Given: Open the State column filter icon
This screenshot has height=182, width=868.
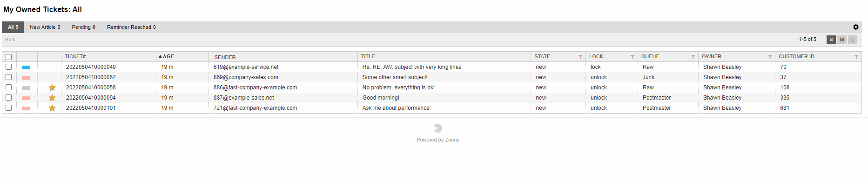Looking at the screenshot, I should [580, 57].
